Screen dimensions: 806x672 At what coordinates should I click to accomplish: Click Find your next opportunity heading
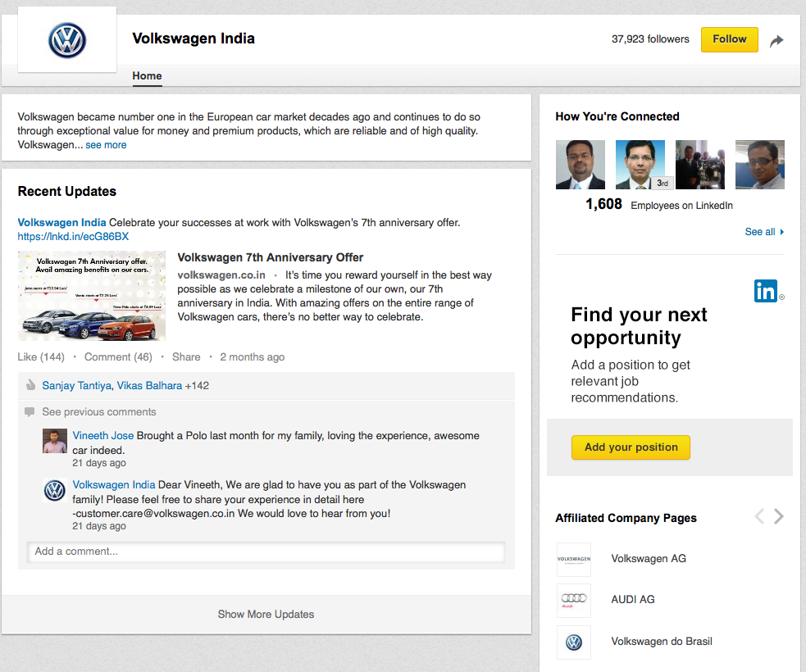[x=639, y=325]
